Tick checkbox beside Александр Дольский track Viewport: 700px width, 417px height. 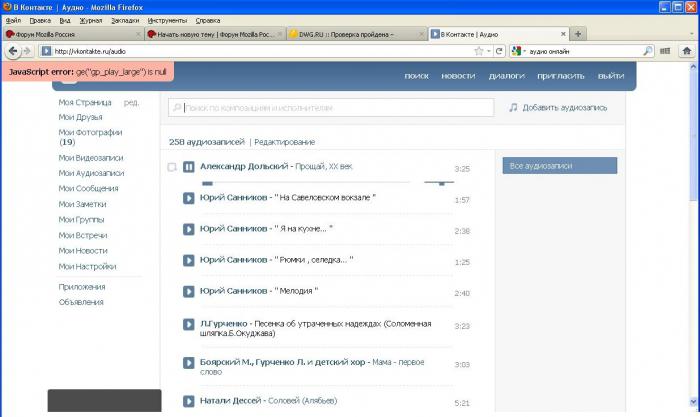(172, 167)
